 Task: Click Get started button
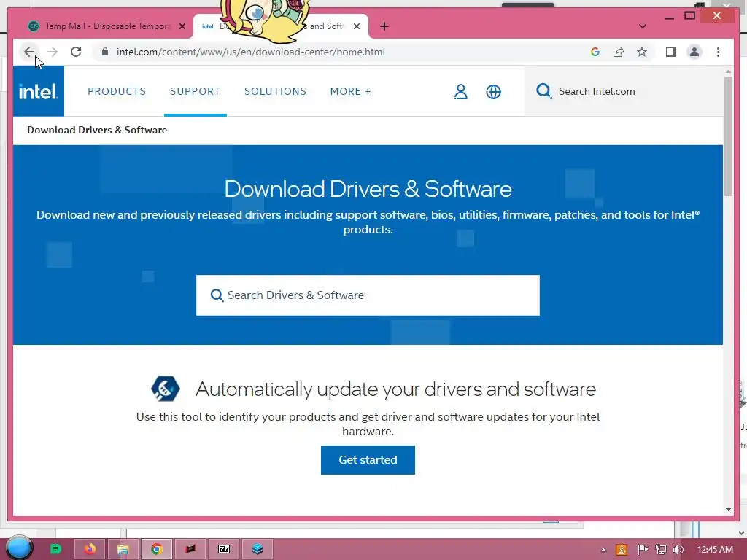(368, 460)
